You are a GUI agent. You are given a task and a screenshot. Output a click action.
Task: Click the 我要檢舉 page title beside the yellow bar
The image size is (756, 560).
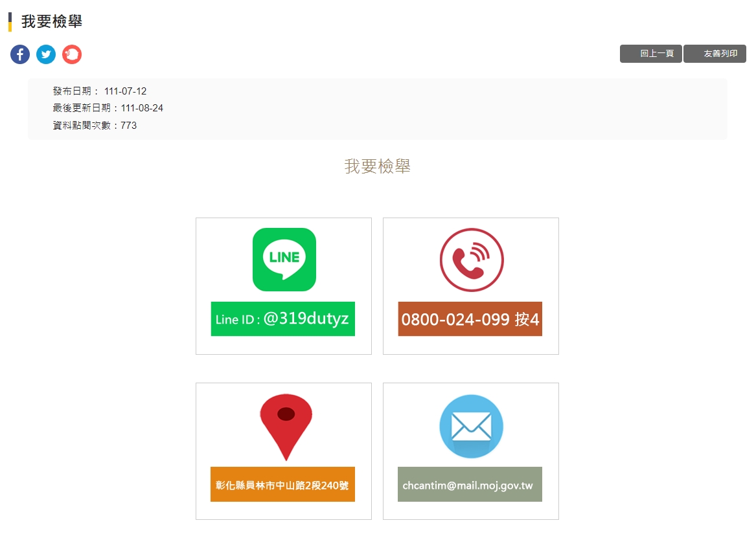(x=52, y=21)
